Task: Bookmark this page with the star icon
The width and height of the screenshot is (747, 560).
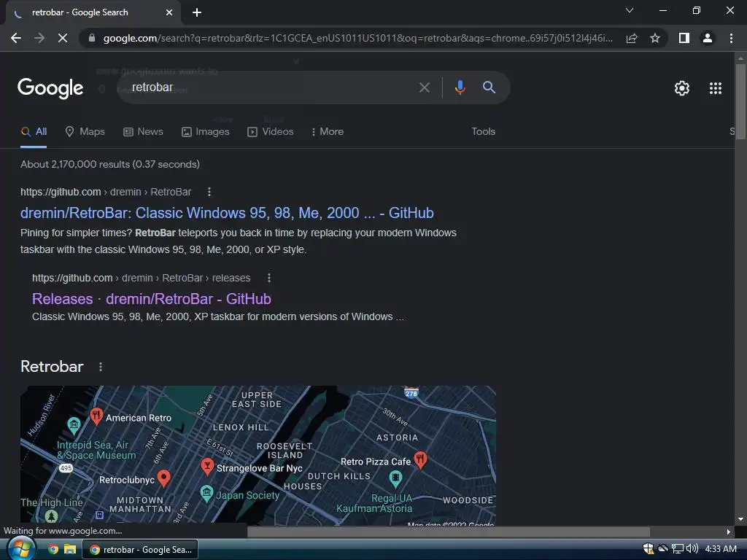Action: pos(655,38)
